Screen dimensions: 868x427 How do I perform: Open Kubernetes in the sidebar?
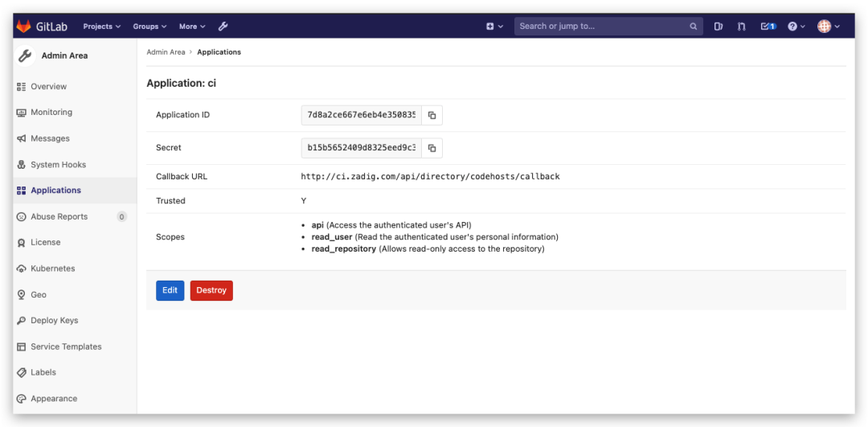coord(75,268)
